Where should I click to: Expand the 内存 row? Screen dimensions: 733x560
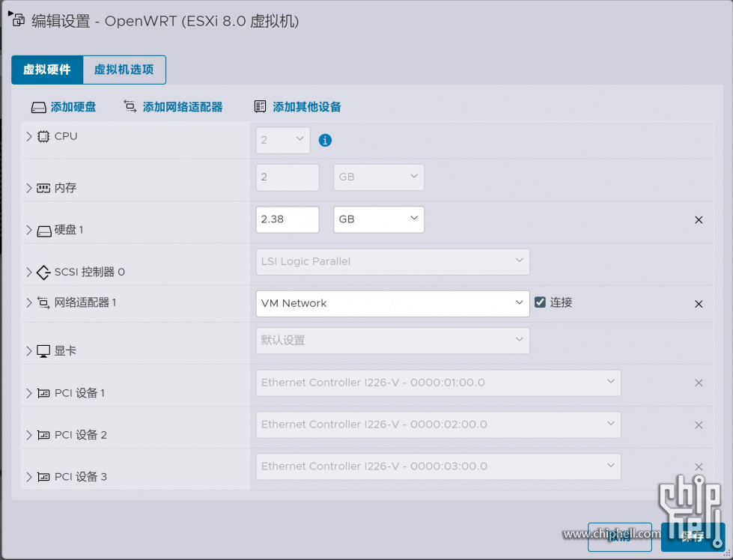click(29, 188)
